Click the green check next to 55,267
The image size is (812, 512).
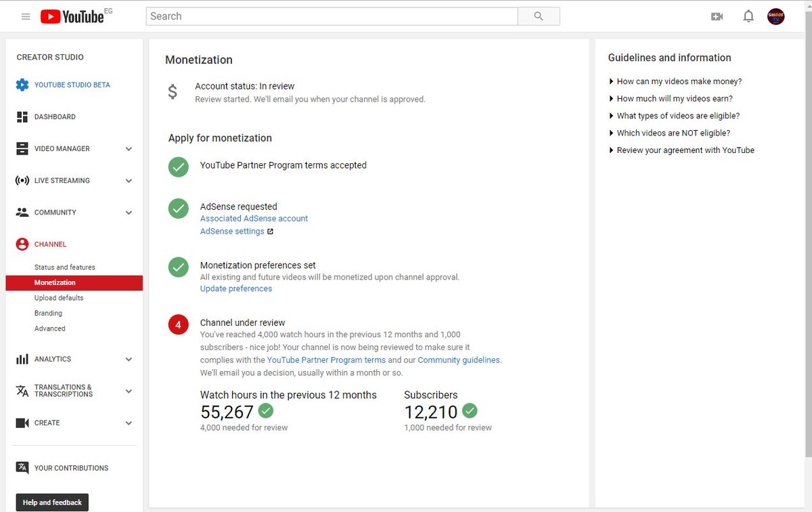click(266, 410)
